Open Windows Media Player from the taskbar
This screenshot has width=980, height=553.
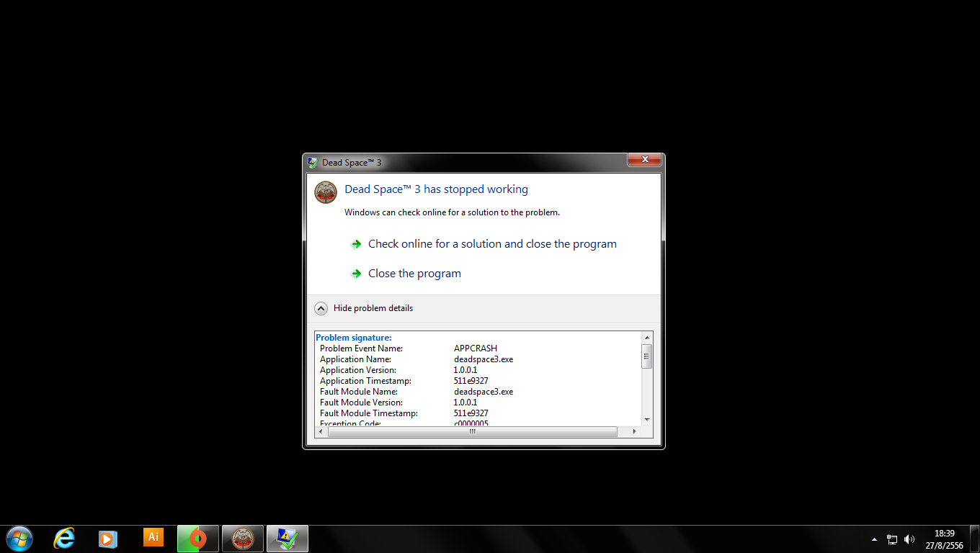(107, 538)
